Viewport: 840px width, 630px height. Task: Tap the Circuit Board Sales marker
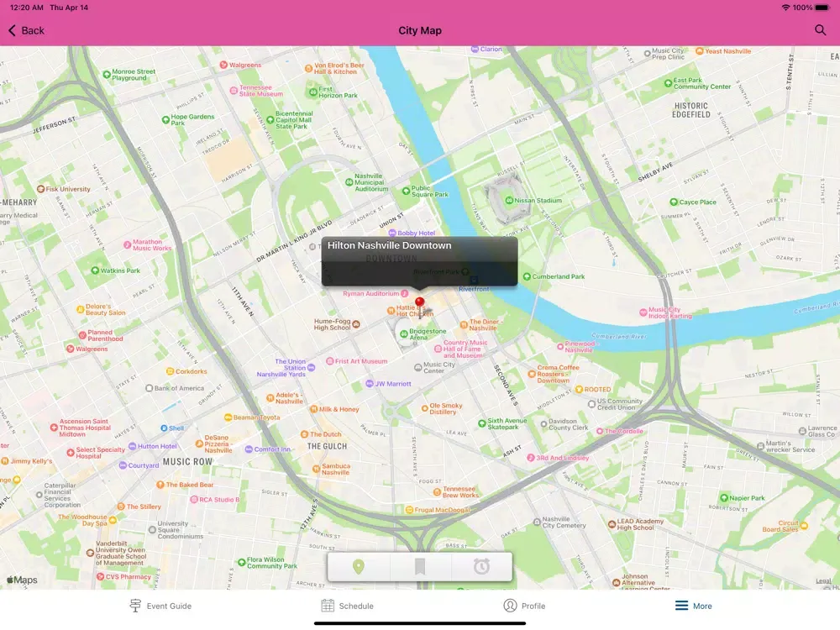[x=804, y=526]
